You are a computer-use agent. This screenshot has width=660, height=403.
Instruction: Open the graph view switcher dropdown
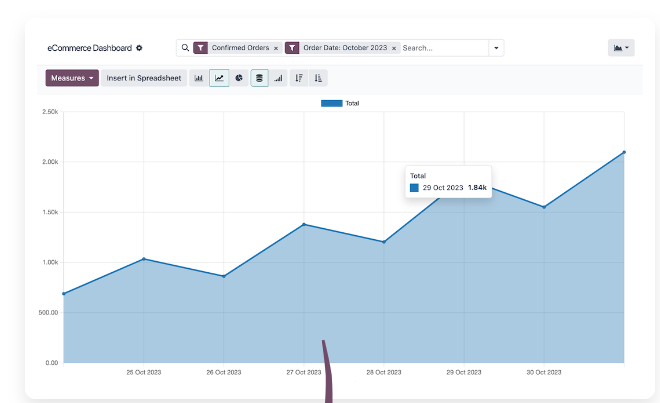620,47
